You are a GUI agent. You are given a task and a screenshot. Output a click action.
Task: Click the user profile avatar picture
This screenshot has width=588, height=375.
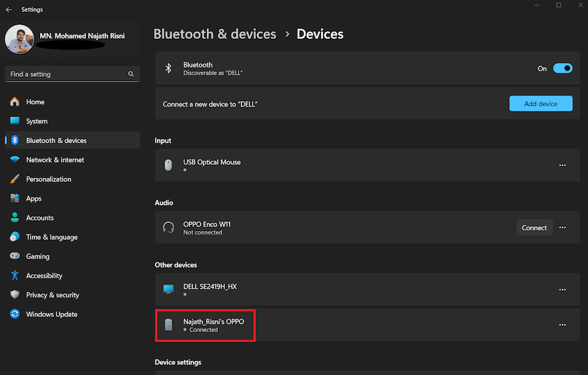pyautogui.click(x=19, y=39)
